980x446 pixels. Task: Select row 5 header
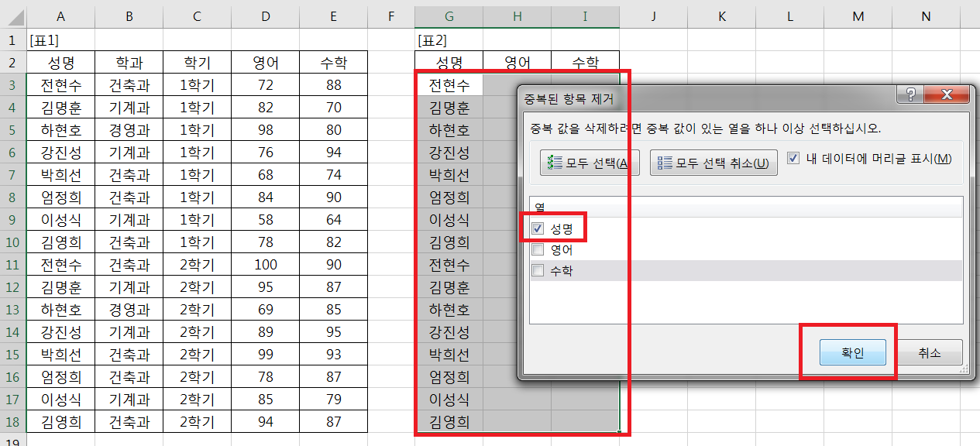pos(12,129)
